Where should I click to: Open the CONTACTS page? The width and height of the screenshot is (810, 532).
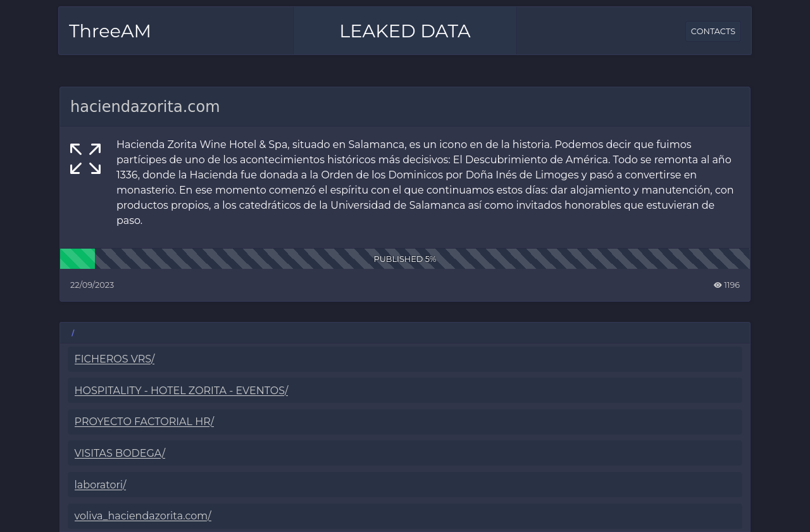[x=713, y=31]
